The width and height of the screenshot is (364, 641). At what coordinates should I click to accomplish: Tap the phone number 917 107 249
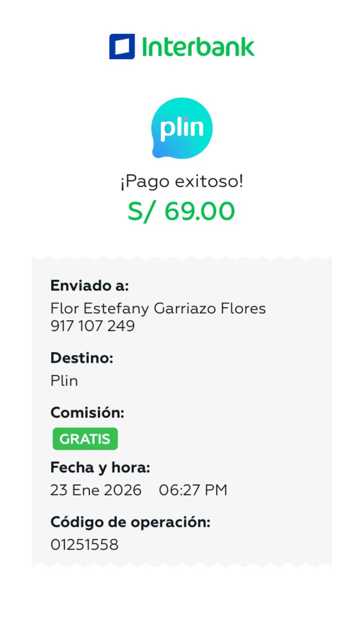[x=93, y=326]
